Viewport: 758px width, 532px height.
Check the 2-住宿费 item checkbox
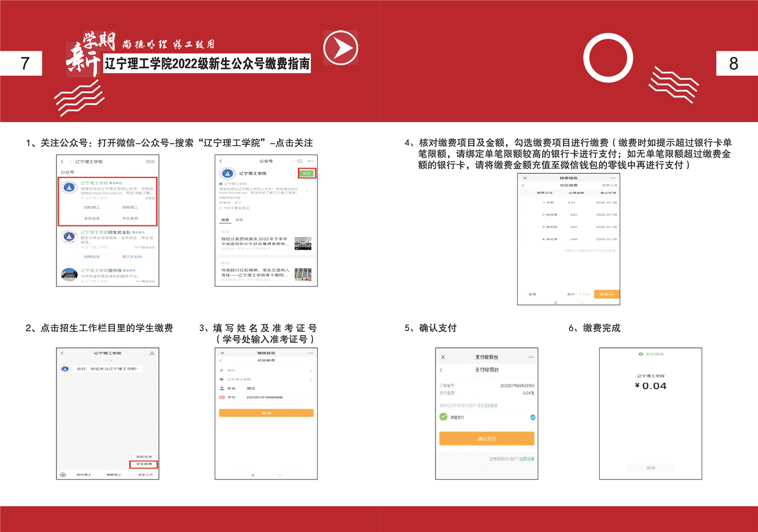(525, 215)
